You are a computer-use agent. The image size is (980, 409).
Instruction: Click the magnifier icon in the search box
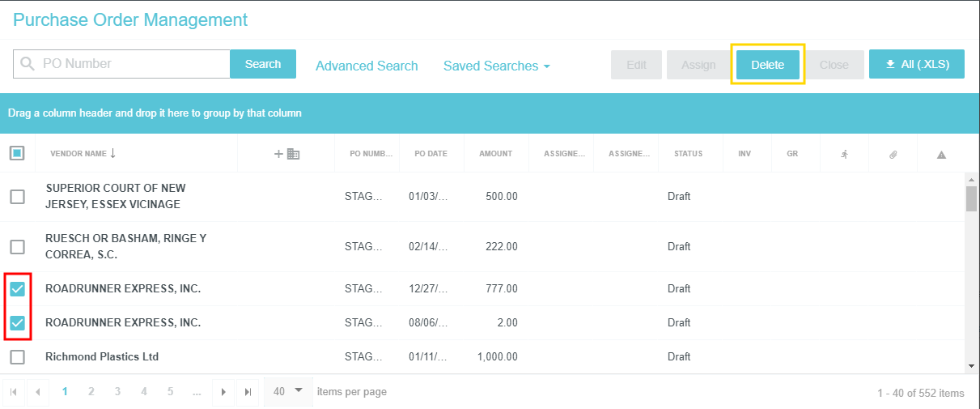tap(28, 64)
